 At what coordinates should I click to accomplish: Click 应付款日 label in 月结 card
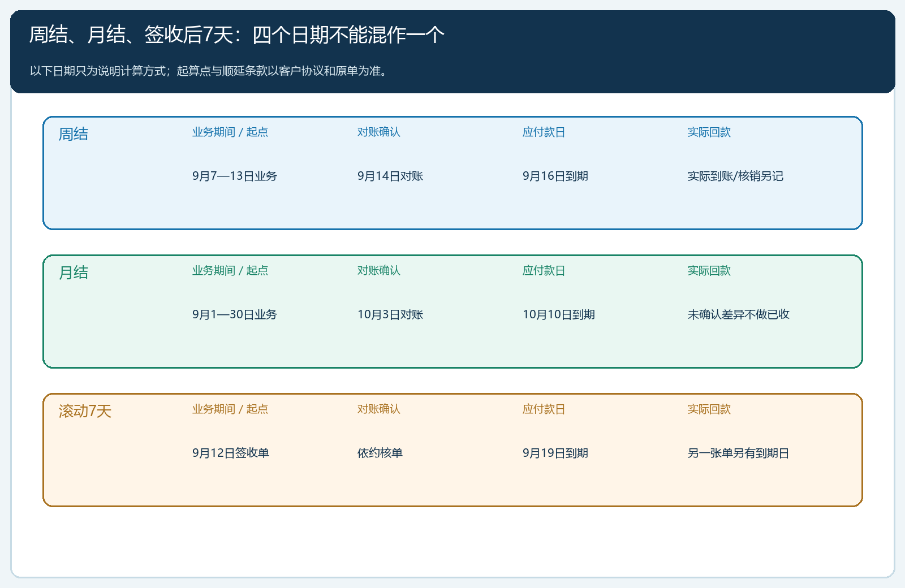[544, 271]
